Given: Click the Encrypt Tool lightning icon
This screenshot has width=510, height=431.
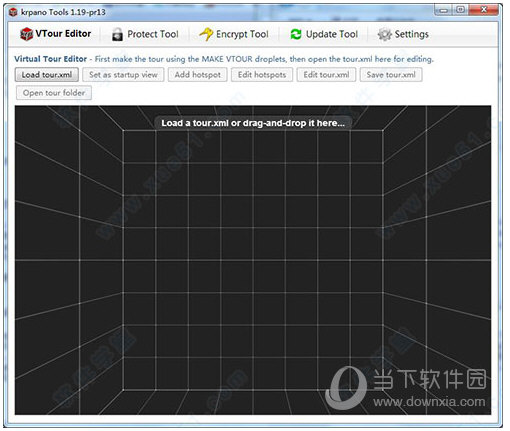Looking at the screenshot, I should tap(206, 34).
